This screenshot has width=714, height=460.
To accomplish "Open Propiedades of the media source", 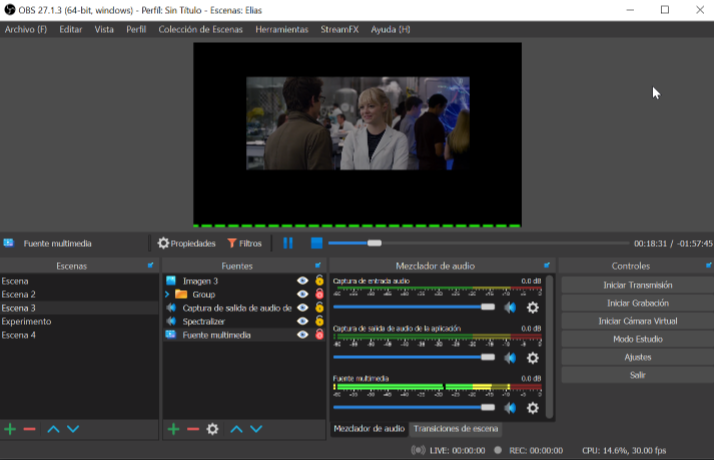I will pyautogui.click(x=186, y=243).
